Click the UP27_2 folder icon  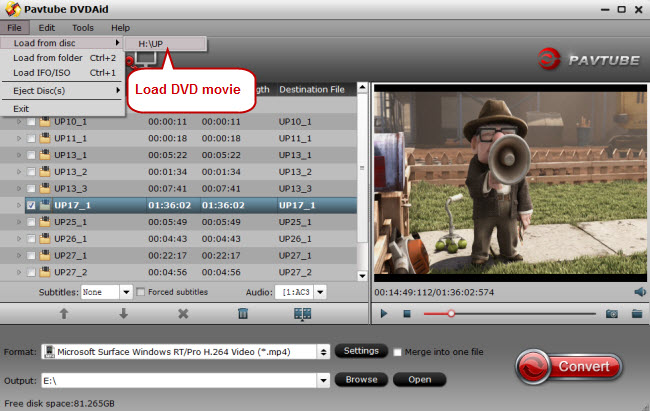(x=45, y=272)
